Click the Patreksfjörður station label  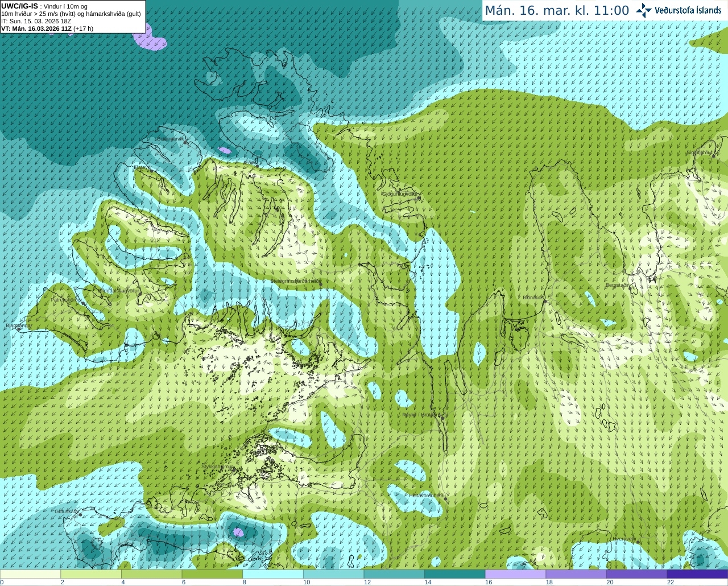pyautogui.click(x=66, y=300)
